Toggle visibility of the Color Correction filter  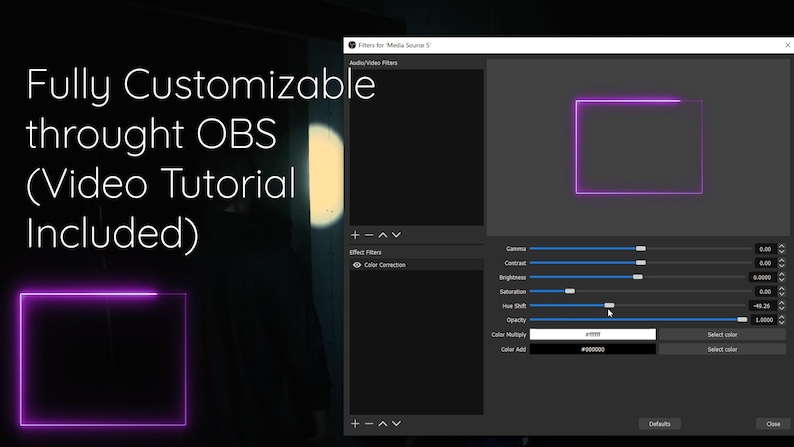[x=357, y=265]
